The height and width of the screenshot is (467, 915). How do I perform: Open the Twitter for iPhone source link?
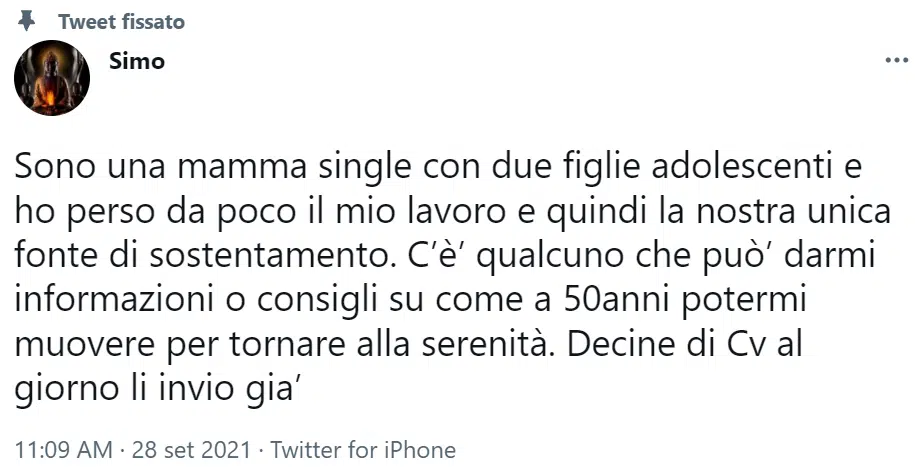point(363,450)
